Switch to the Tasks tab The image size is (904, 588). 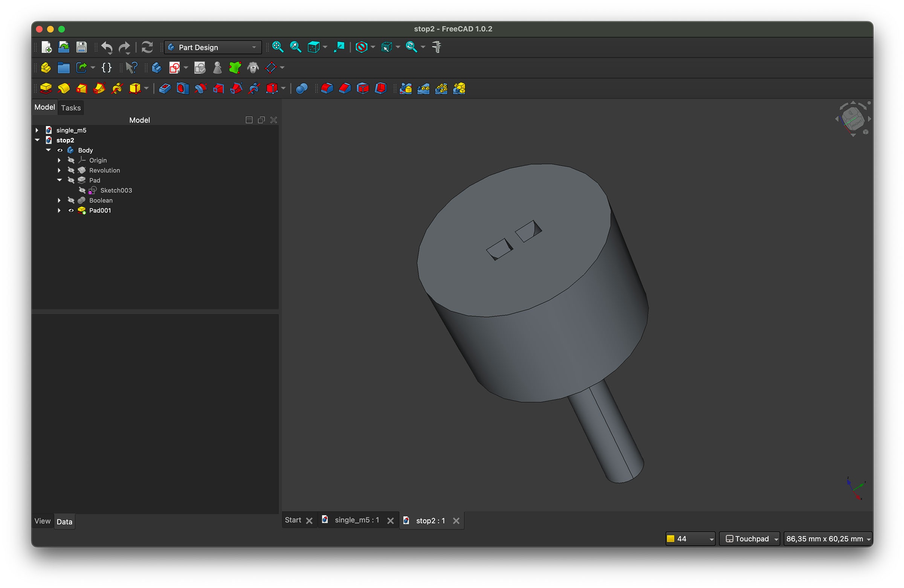pos(71,108)
